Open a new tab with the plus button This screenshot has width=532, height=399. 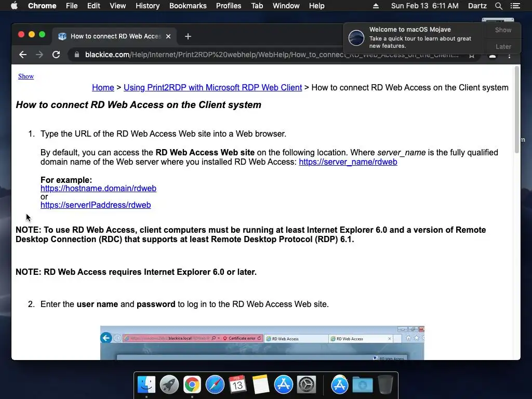coord(188,36)
